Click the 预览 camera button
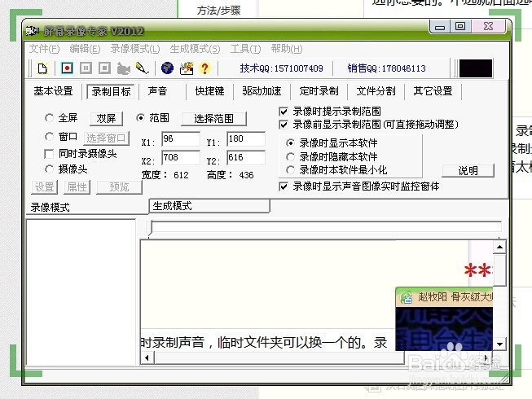532x399 pixels. [x=119, y=187]
